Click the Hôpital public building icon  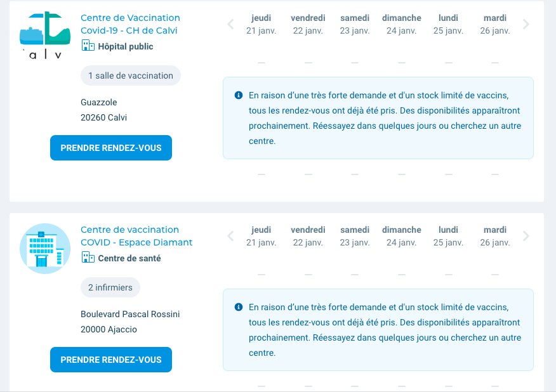point(88,46)
